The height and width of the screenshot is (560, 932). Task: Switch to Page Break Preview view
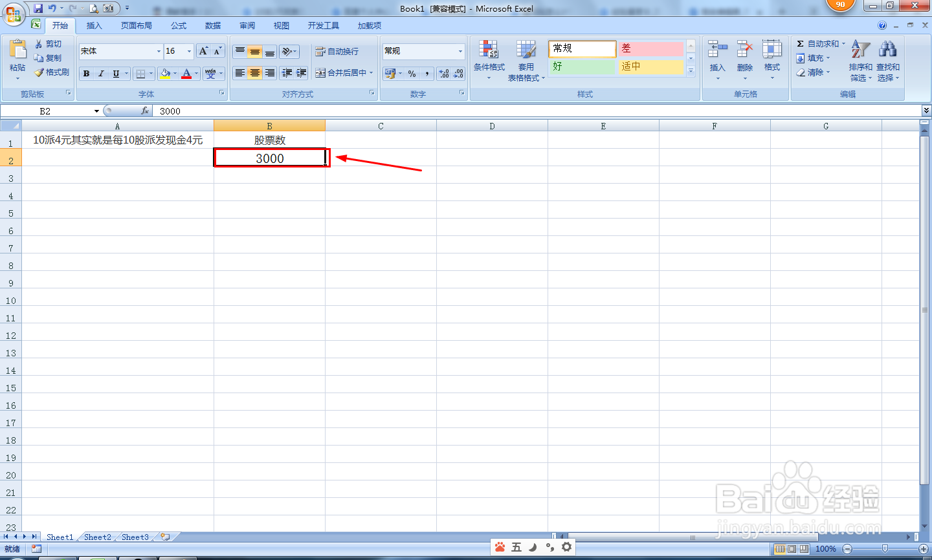click(804, 549)
